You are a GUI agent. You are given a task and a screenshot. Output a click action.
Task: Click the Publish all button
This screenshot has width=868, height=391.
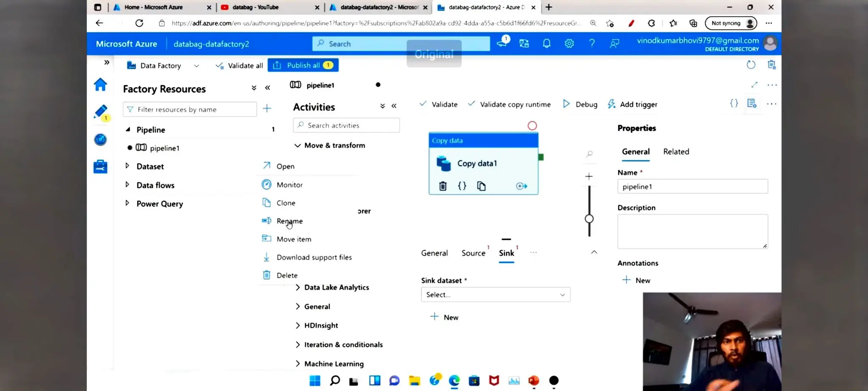303,65
